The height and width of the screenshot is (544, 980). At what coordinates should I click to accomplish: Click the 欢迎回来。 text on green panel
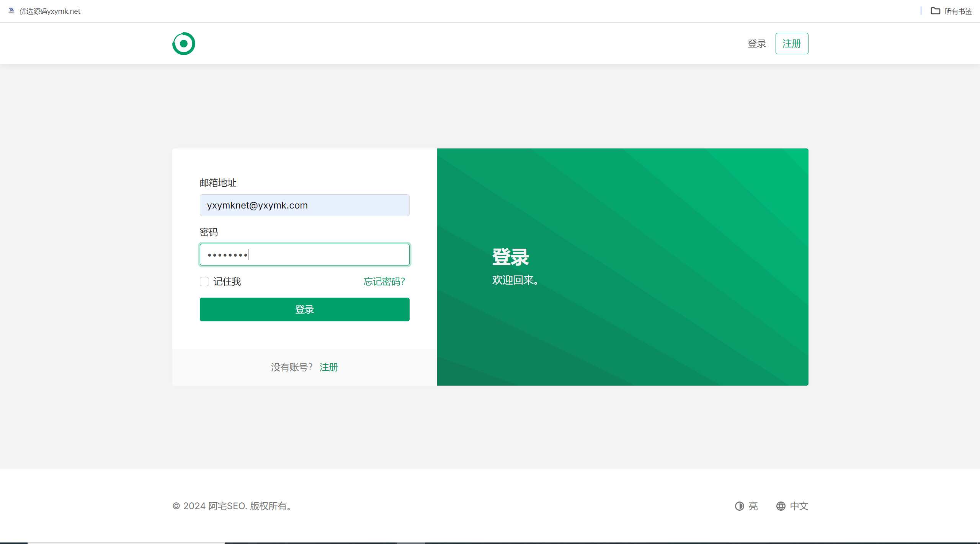coord(515,280)
